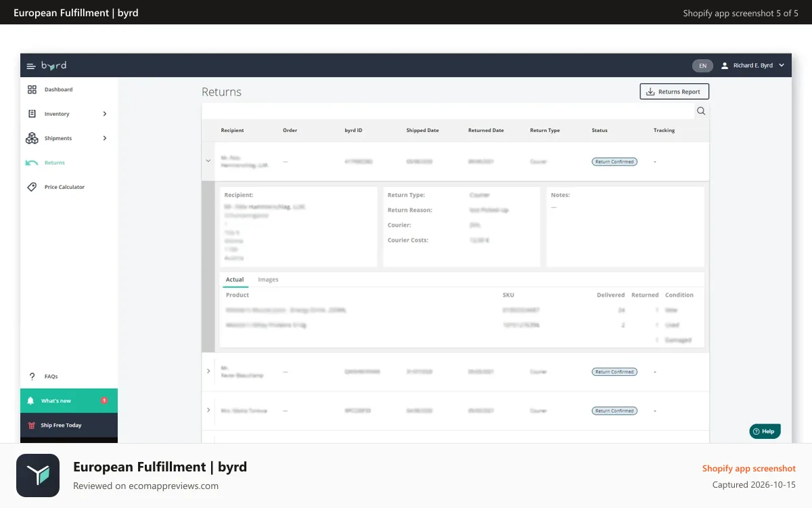Click the user avatar icon
Viewport: 812px width, 508px height.
click(725, 66)
